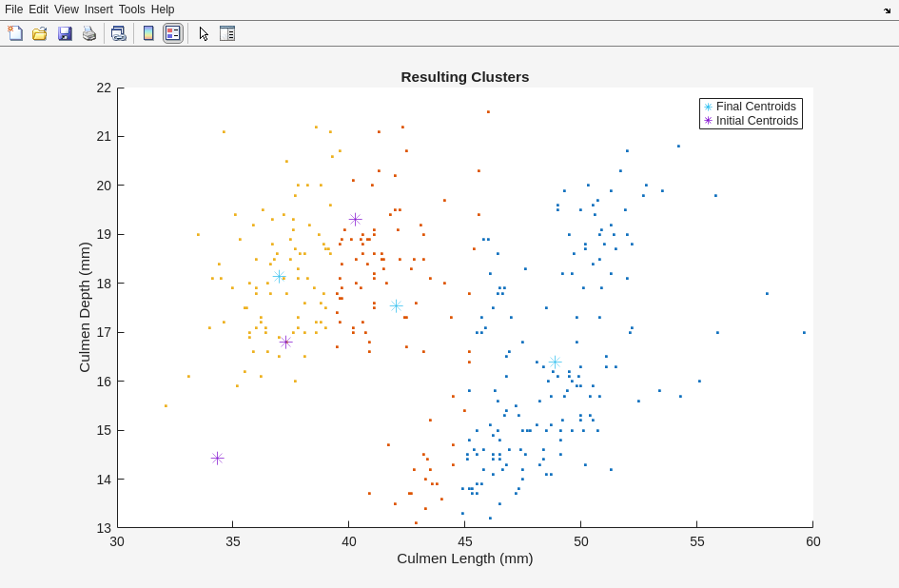Screen dimensions: 899x588
Task: Expand the Insert menu
Action: (x=98, y=10)
